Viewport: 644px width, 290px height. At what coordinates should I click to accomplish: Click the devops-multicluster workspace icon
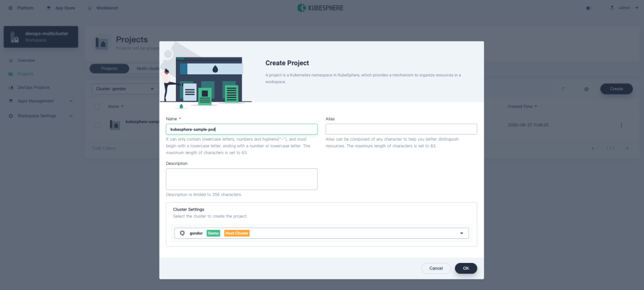(x=15, y=37)
